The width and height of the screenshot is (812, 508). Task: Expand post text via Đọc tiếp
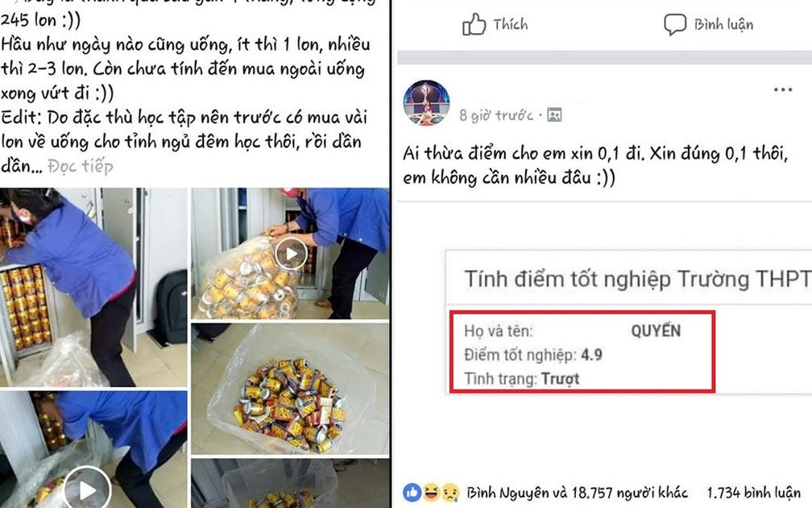(x=81, y=166)
